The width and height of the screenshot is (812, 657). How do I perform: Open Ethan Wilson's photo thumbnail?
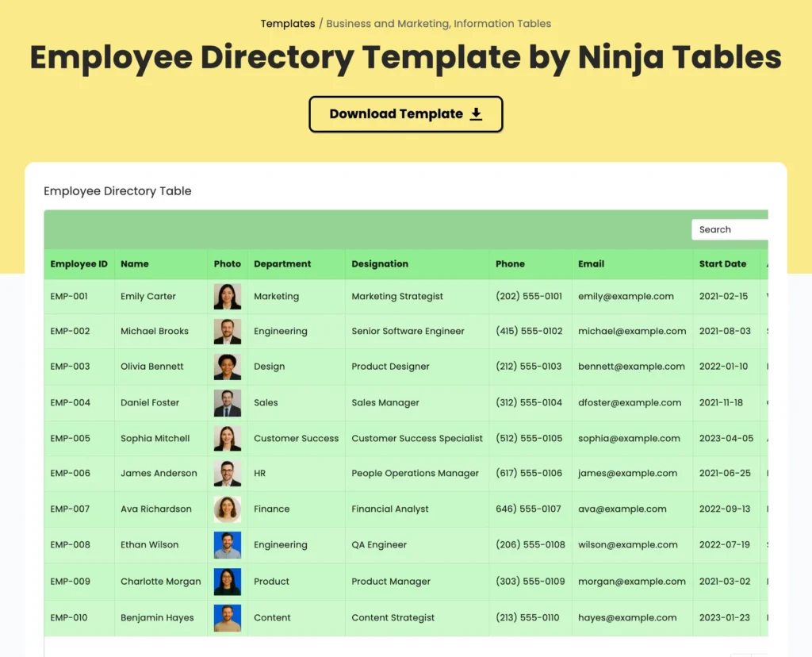coord(228,544)
